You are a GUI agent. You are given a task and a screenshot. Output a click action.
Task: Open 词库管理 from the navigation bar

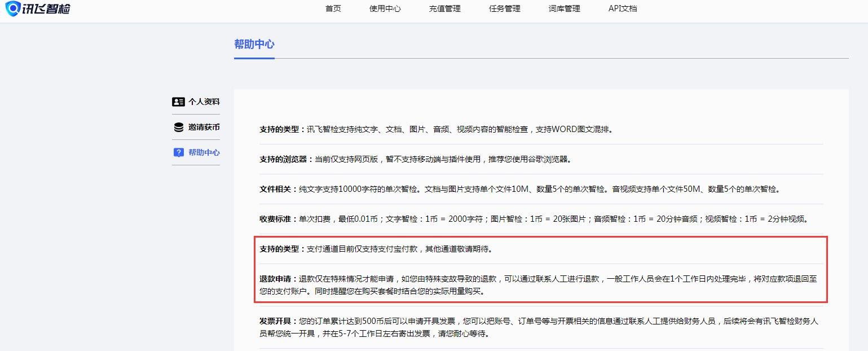(x=565, y=8)
